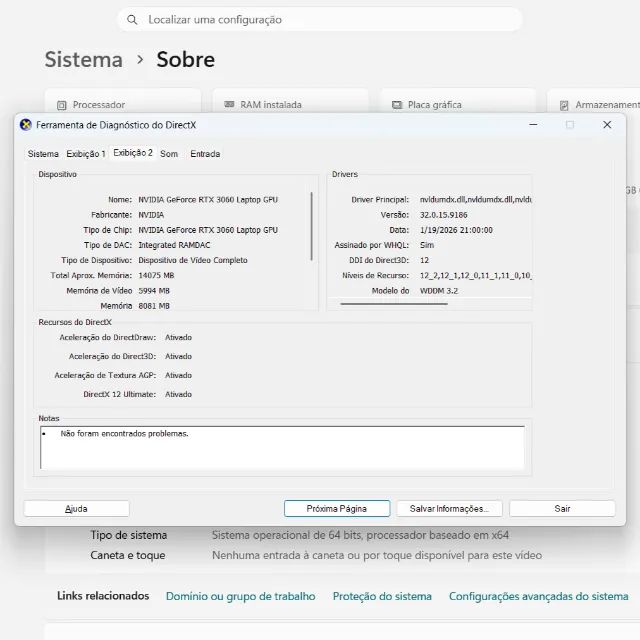Click the Caneta e toque row in Settings

click(316, 556)
